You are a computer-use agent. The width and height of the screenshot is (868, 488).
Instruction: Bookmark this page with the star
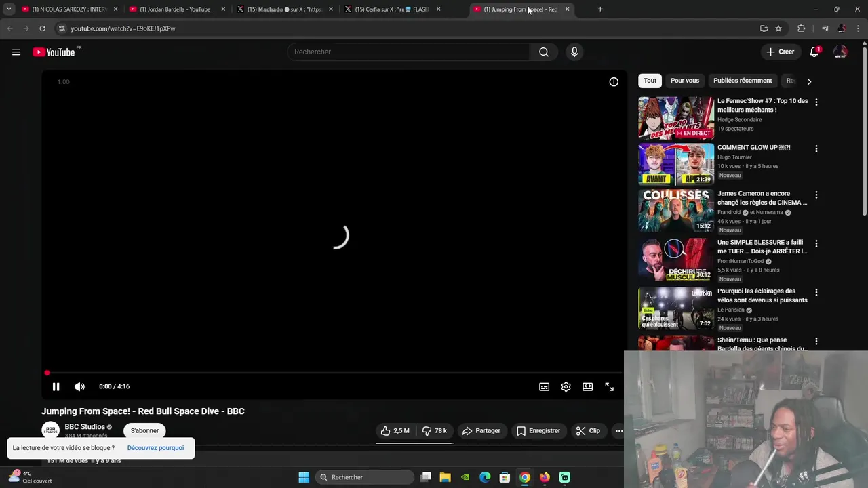click(778, 28)
